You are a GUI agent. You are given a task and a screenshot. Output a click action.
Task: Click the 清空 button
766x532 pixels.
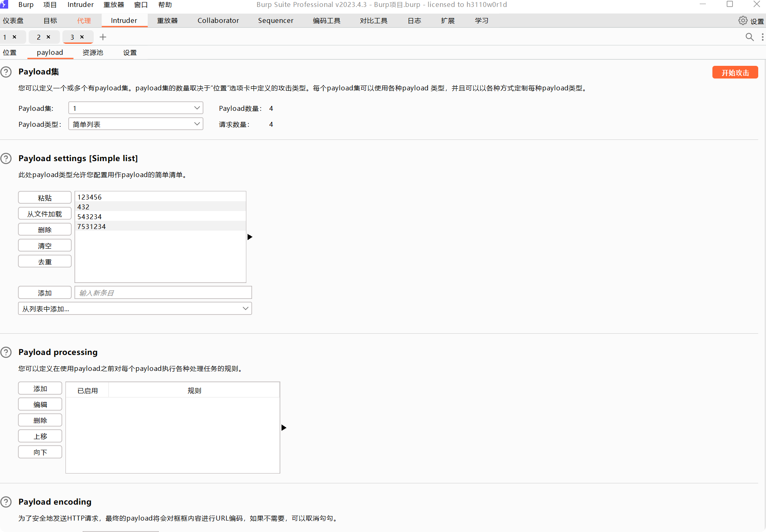45,245
